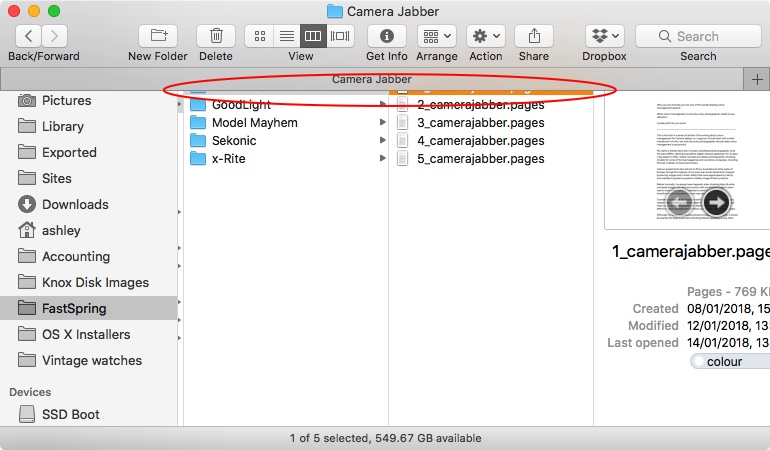Screen dimensions: 770x450
Task: Click in the Search field
Action: click(698, 36)
